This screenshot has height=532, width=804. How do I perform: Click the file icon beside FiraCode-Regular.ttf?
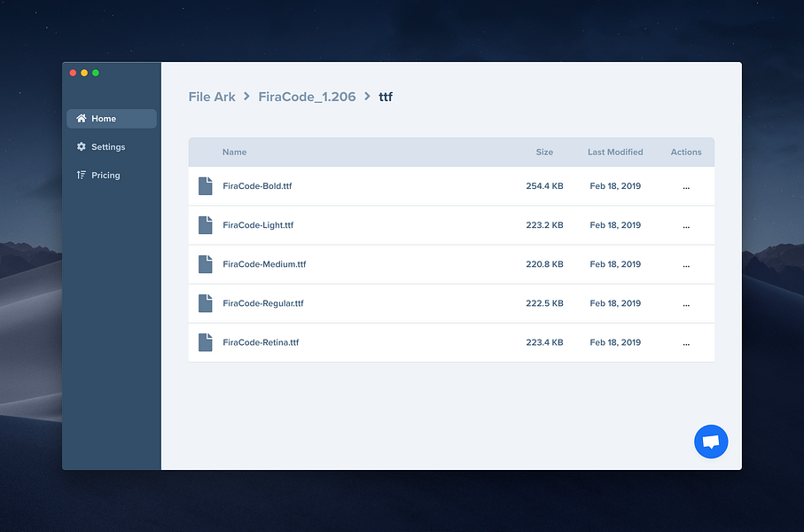point(205,303)
